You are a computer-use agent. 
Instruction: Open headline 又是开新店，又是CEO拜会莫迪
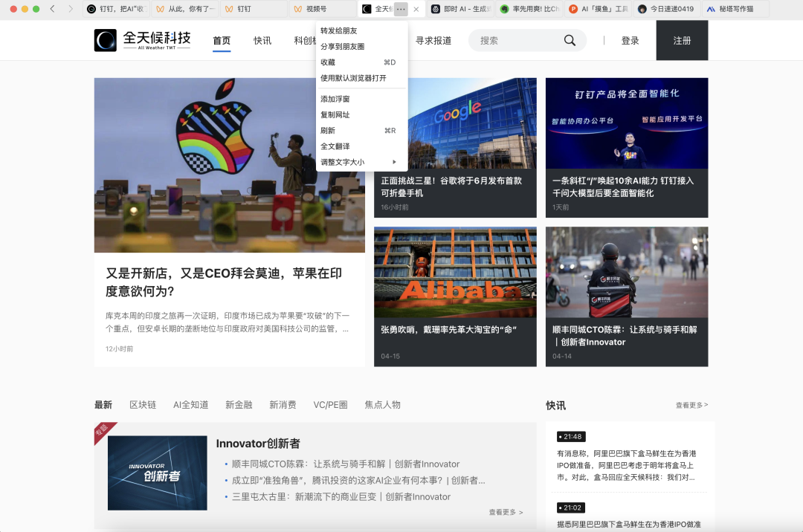(x=224, y=282)
